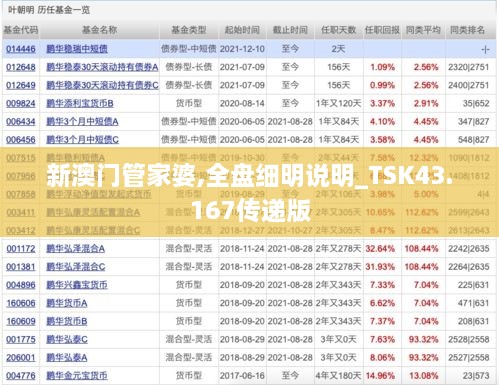Image resolution: width=499 pixels, height=385 pixels.
Task: Open the 鹏华稳瑞中短债 fund name link
Action: (77, 49)
